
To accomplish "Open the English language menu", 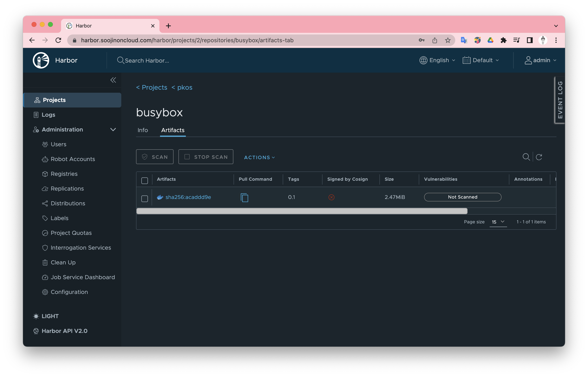I will 437,60.
